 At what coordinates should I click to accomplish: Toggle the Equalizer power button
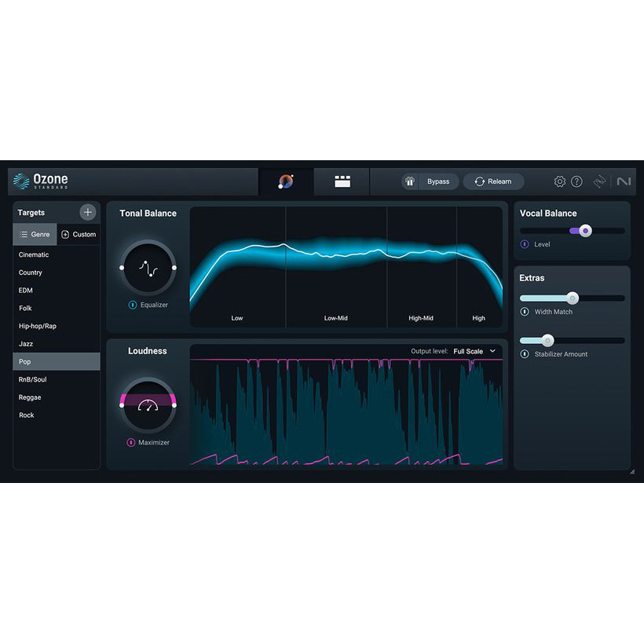tap(132, 305)
